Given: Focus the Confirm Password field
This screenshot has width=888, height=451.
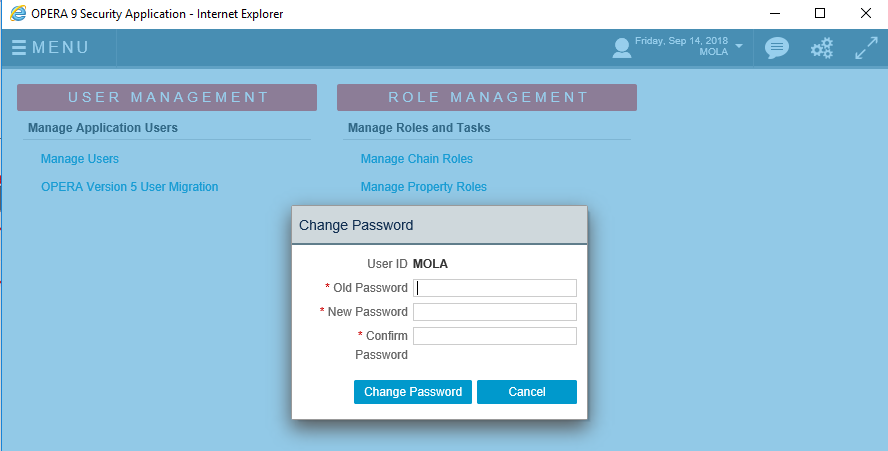Looking at the screenshot, I should (495, 336).
